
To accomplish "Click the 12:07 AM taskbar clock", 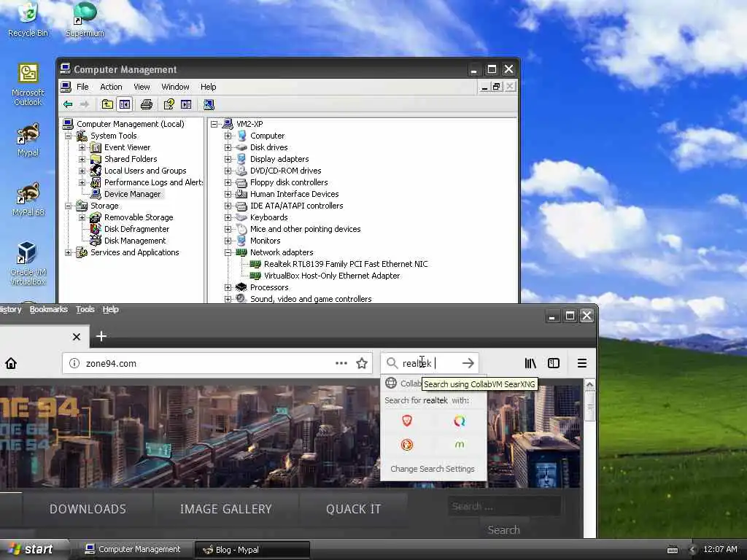I will click(x=720, y=550).
